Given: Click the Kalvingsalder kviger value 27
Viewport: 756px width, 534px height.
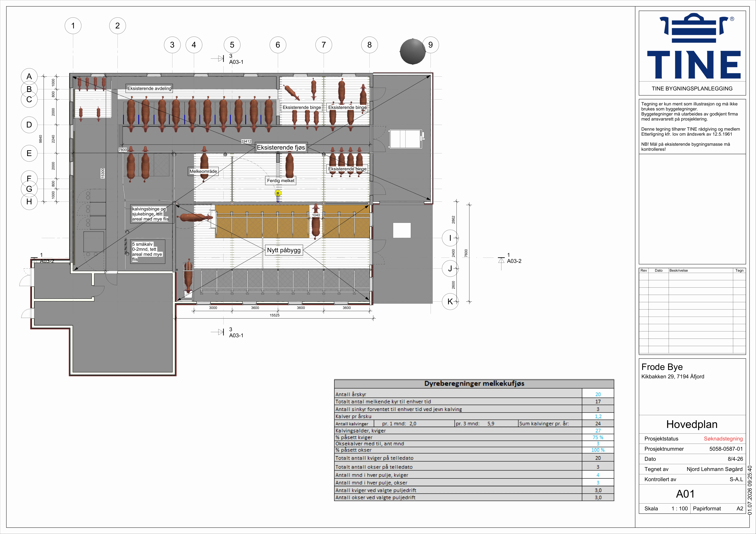Looking at the screenshot, I should tap(598, 430).
